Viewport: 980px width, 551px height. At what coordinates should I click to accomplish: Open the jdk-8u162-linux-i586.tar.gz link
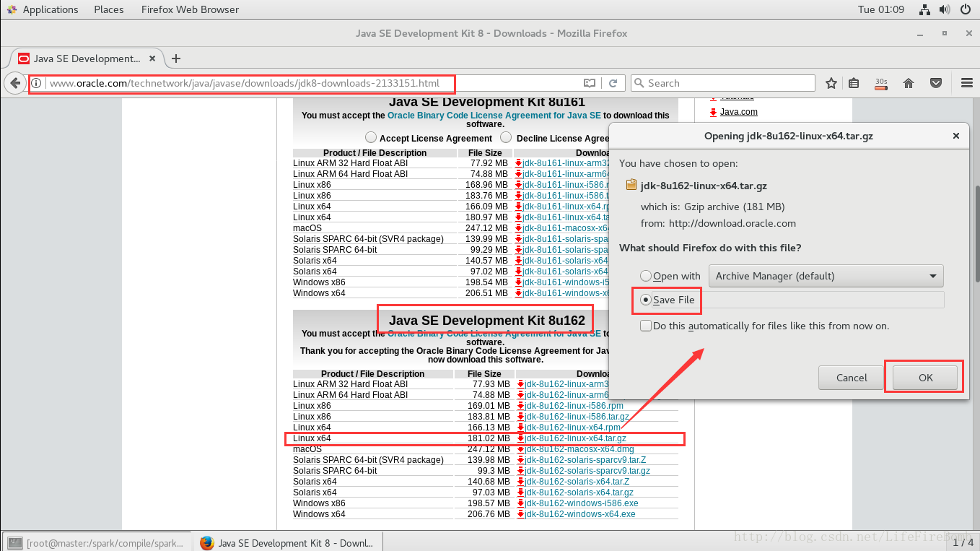(x=577, y=417)
